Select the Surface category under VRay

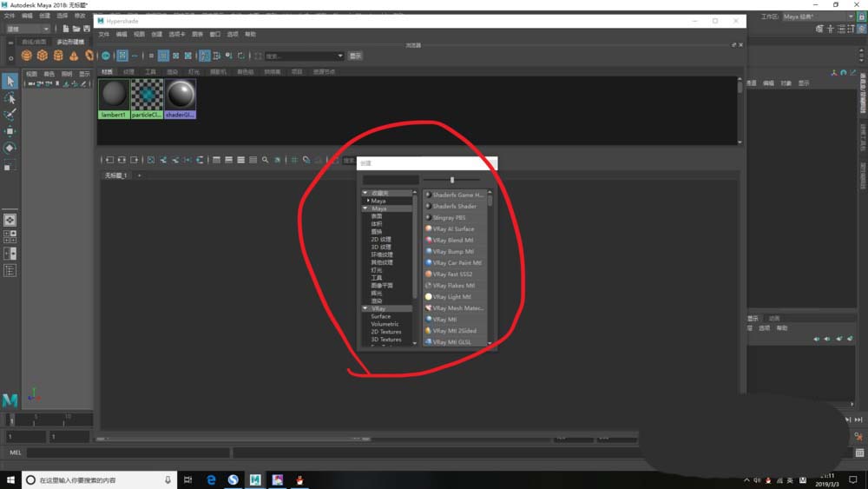(x=381, y=316)
